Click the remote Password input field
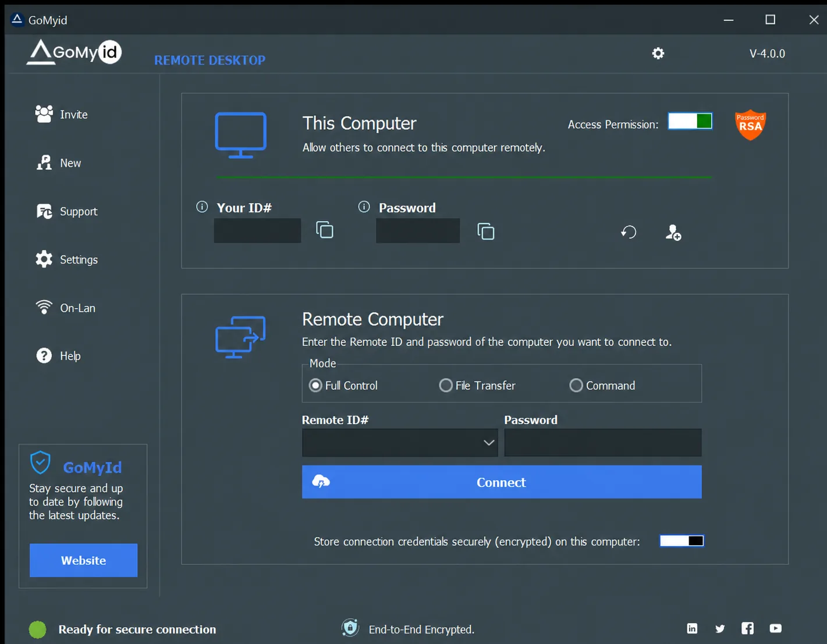 603,443
